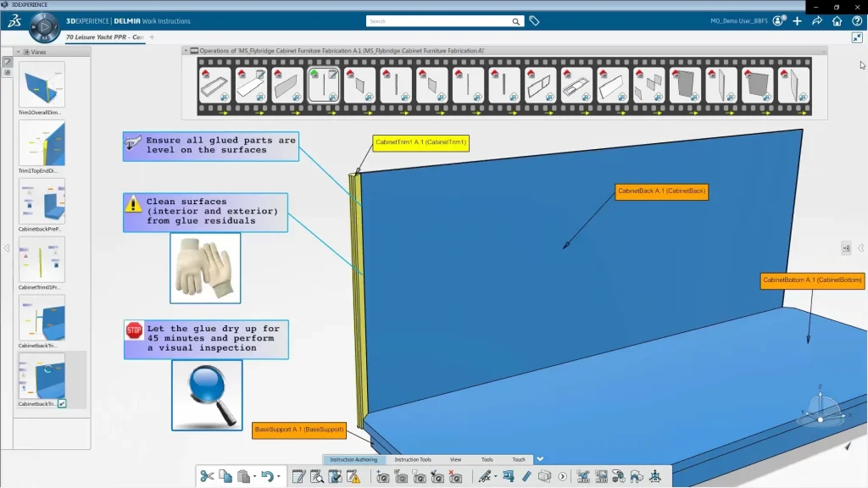Collapse the left Views panel arrow
This screenshot has height=488, width=868.
coord(7,248)
